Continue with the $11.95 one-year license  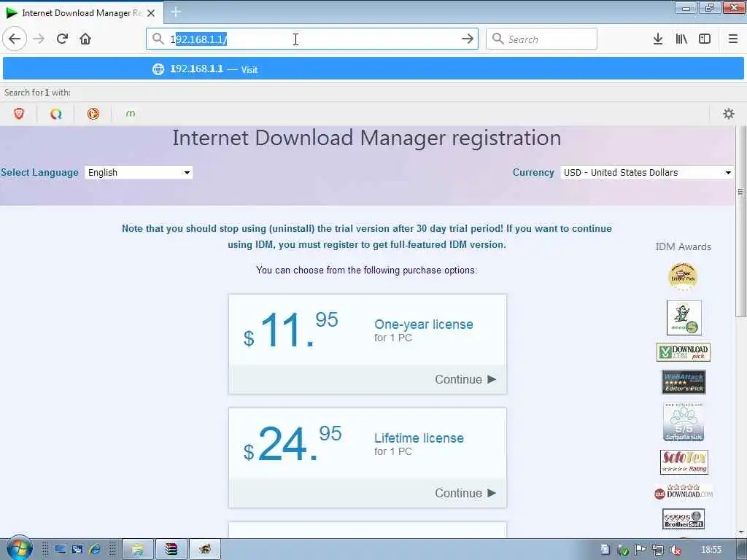465,379
